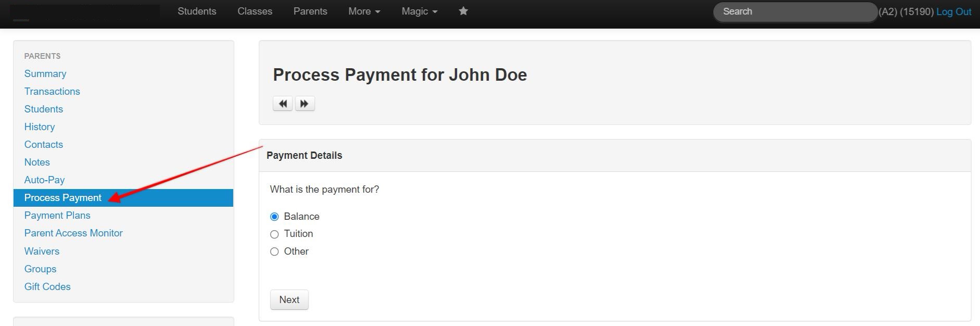
Task: Choose Tuition as payment type
Action: (x=274, y=234)
